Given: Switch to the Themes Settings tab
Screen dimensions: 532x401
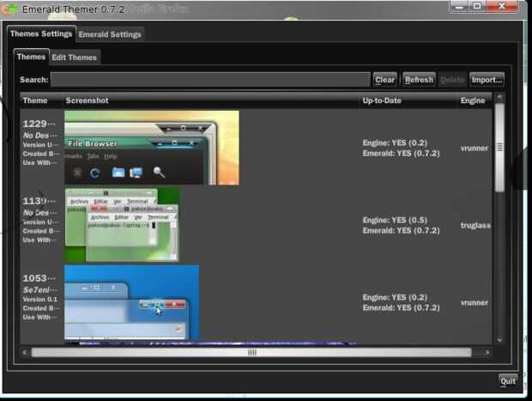Looking at the screenshot, I should tap(41, 33).
